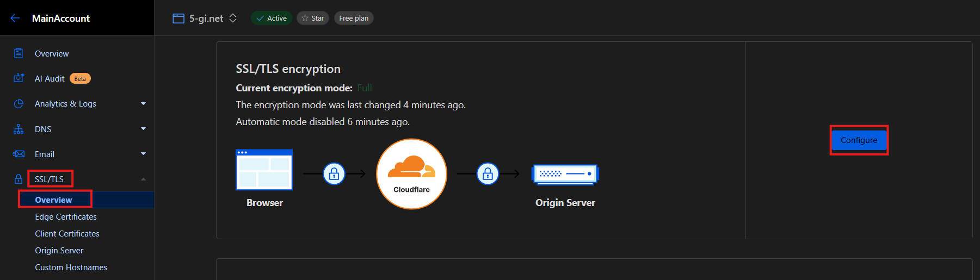This screenshot has width=980, height=280.
Task: Click the Star button
Action: (x=313, y=18)
